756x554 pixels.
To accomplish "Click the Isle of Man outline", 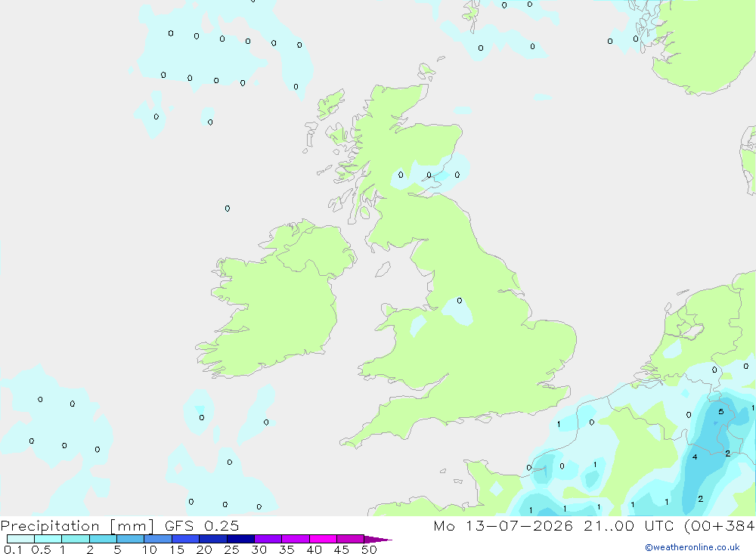I will click(383, 270).
